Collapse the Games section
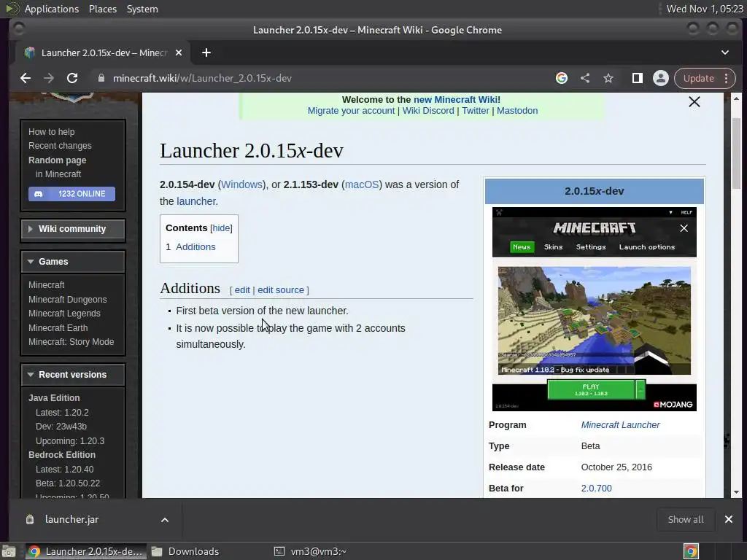 pyautogui.click(x=73, y=262)
